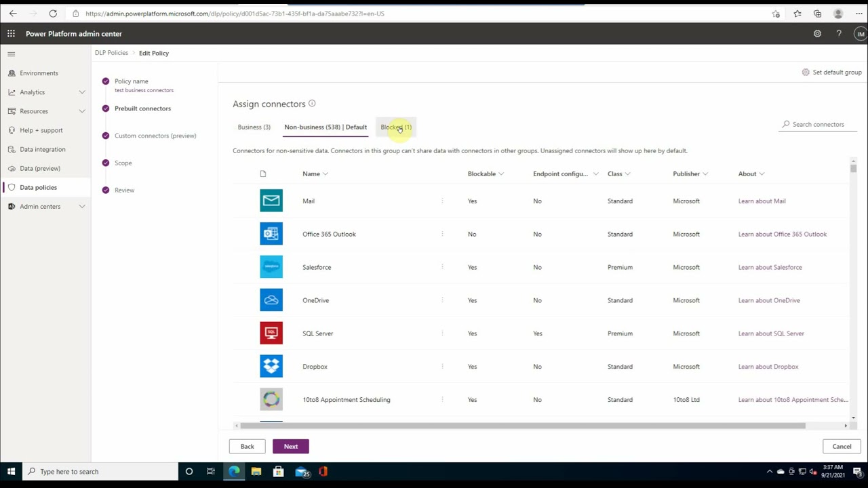The width and height of the screenshot is (868, 488).
Task: Open the Microsoft Store taskbar icon
Action: click(278, 472)
